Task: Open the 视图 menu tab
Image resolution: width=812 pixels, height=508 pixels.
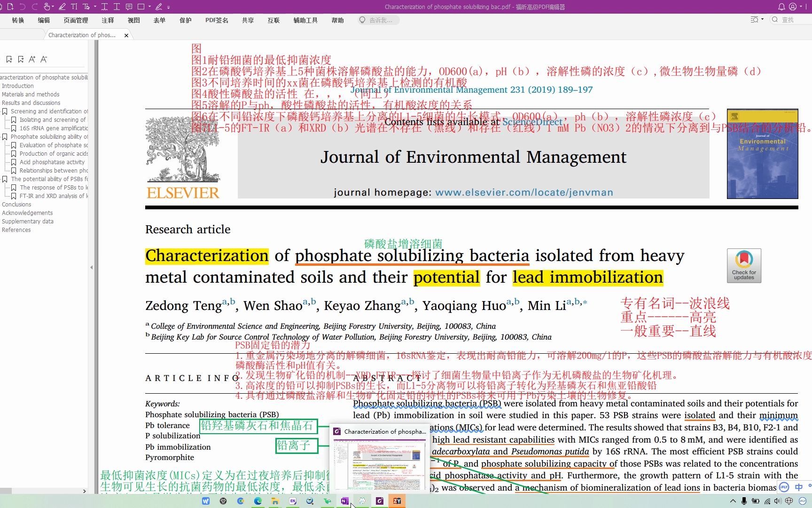Action: 133,20
